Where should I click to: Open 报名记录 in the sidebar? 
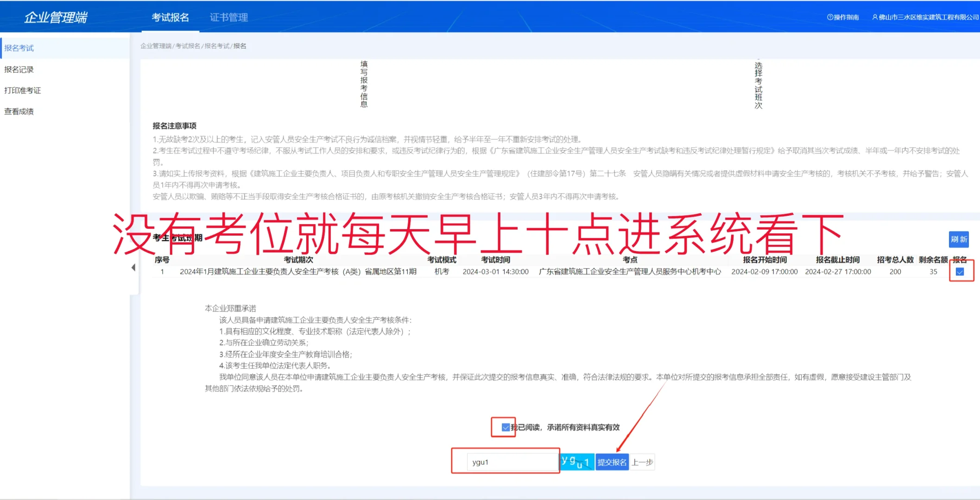pyautogui.click(x=19, y=69)
